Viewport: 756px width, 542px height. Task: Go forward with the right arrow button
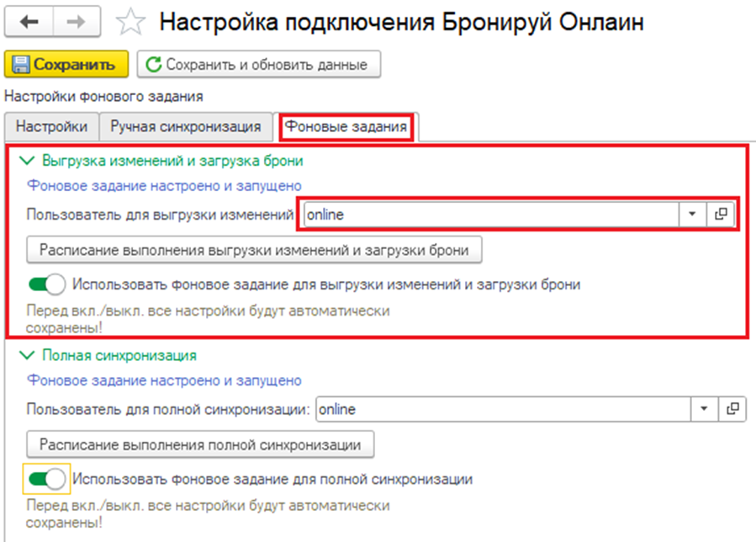click(77, 22)
